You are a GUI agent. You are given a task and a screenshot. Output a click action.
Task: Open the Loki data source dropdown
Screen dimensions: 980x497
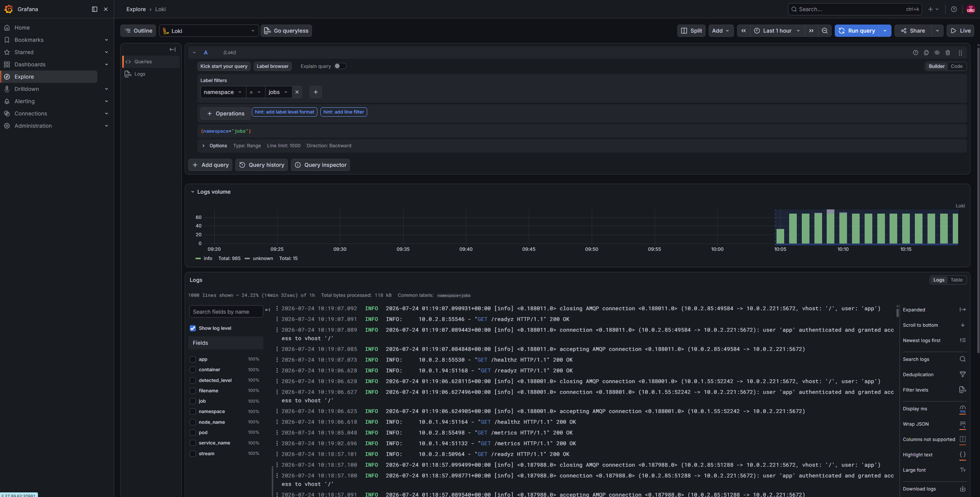(209, 31)
